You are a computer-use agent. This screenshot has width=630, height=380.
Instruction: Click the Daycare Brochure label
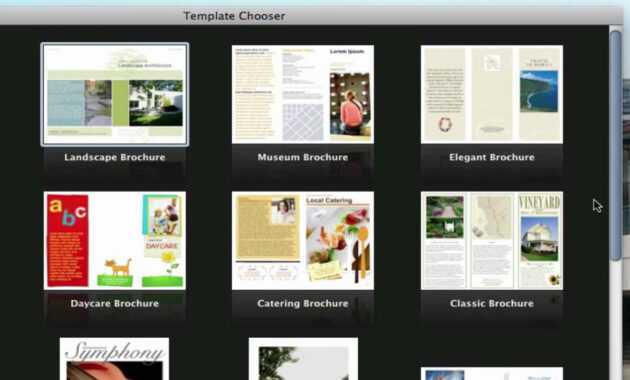tap(115, 303)
